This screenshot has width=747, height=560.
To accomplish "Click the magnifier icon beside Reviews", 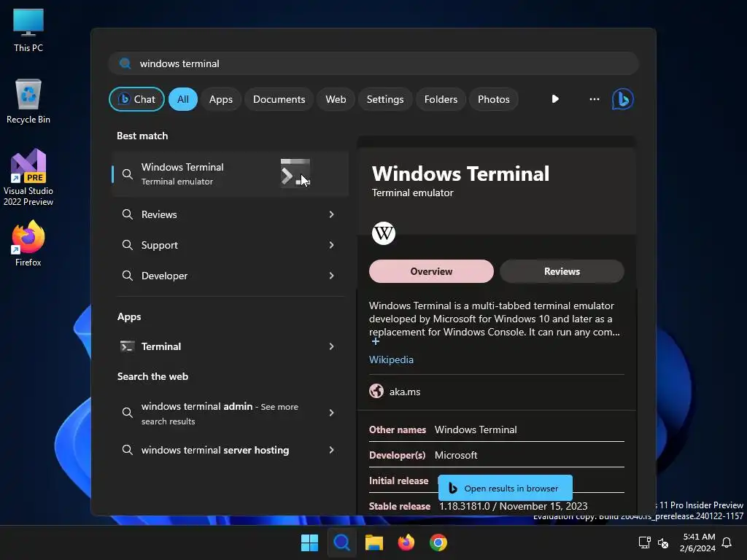I will (127, 214).
